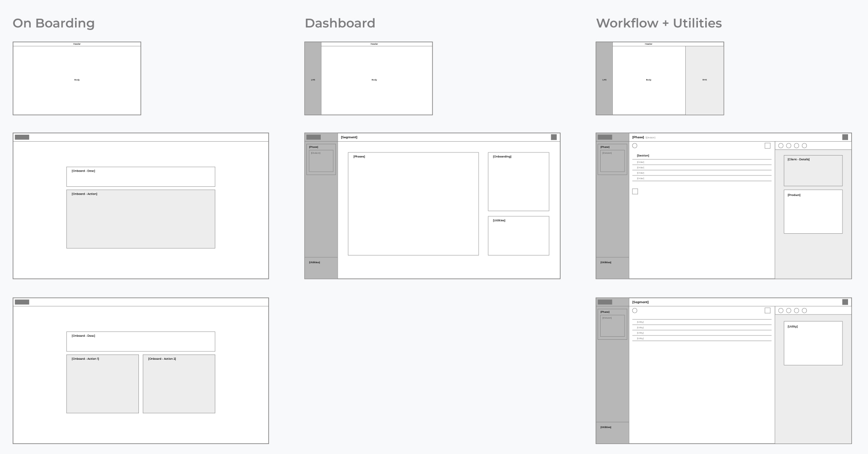This screenshot has height=454, width=868.
Task: Open the Division item in Dashboard sidebar
Action: coord(321,161)
